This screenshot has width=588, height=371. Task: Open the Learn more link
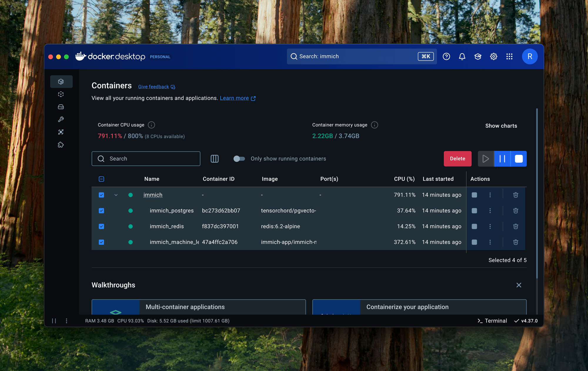[x=238, y=98]
